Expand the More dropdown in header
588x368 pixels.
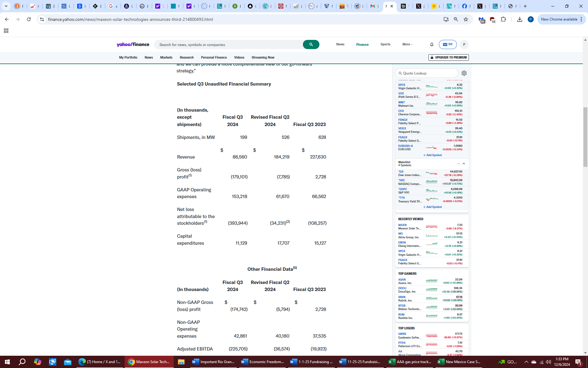407,44
